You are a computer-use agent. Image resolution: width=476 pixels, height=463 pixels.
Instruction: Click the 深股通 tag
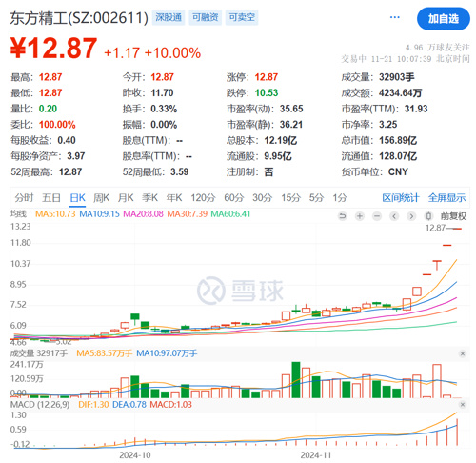pyautogui.click(x=169, y=17)
